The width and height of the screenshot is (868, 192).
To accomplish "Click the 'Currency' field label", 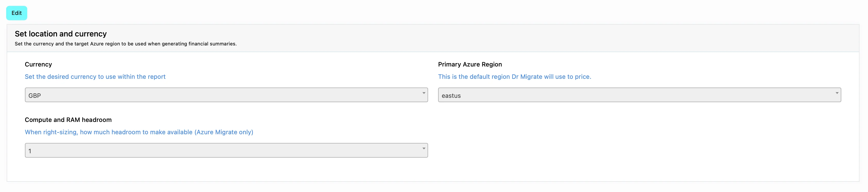I will click(x=38, y=64).
